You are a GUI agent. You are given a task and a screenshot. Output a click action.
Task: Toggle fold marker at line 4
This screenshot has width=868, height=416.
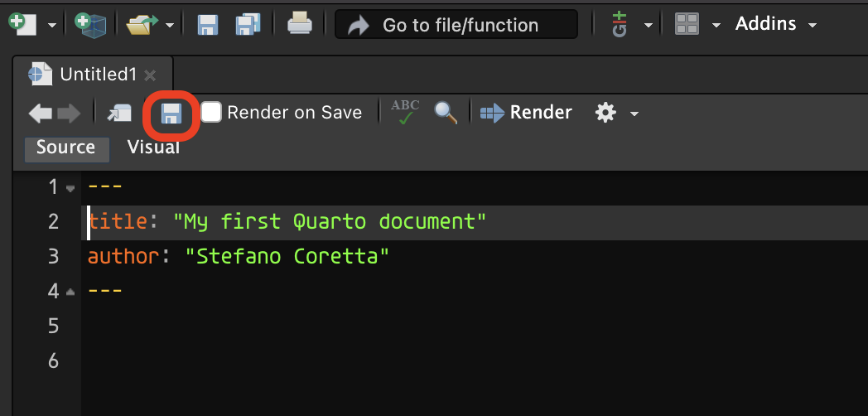click(70, 292)
